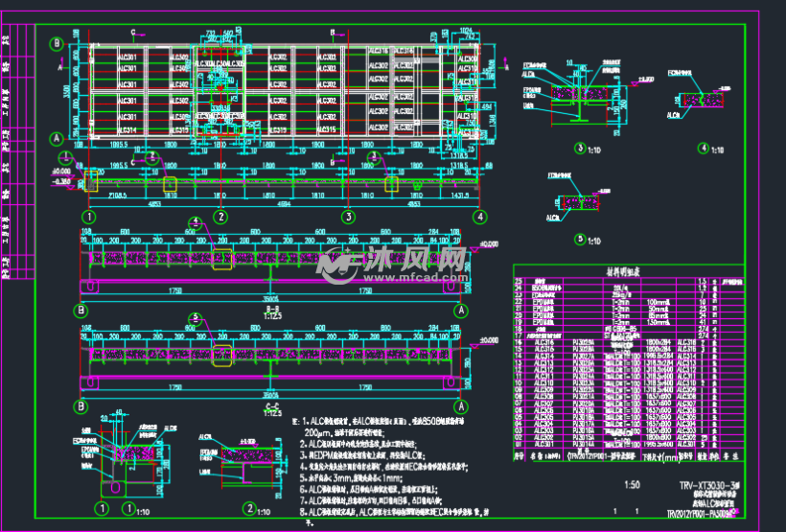Select the detail 3 marker at 1:10 scale
This screenshot has height=532, width=786.
coord(580,148)
